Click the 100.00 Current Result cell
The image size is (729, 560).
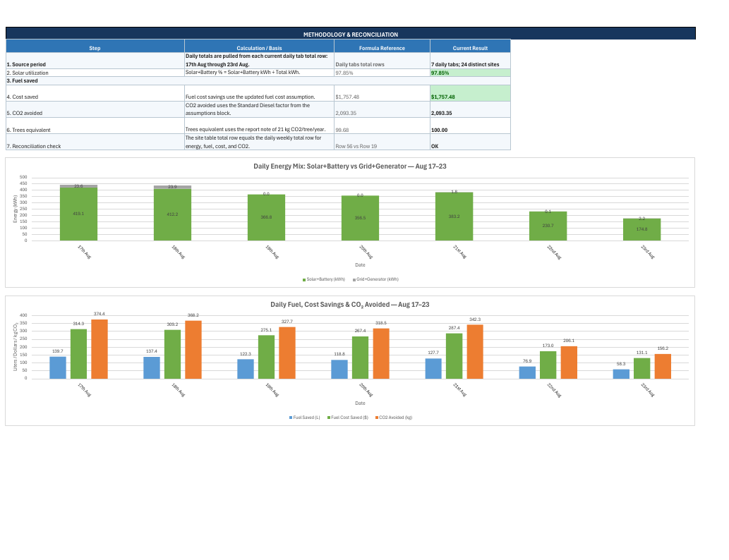click(470, 126)
